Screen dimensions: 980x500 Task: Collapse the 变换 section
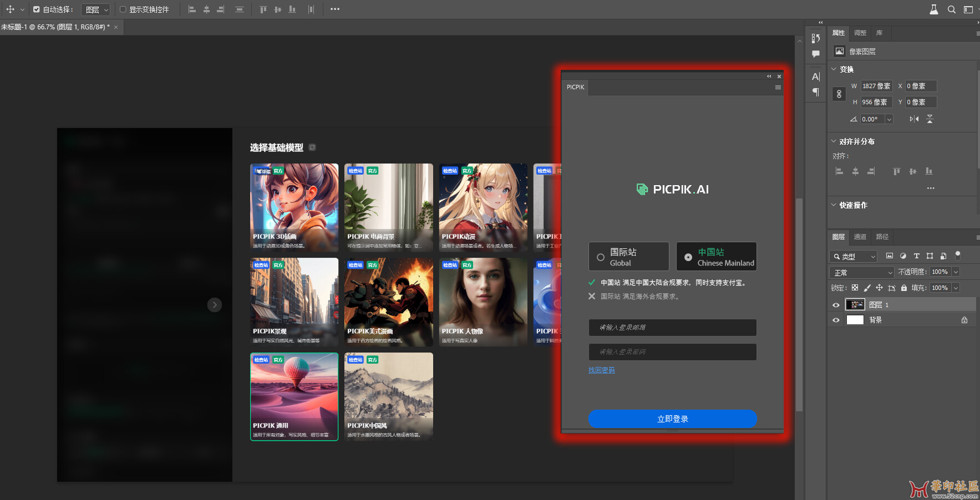coord(834,69)
